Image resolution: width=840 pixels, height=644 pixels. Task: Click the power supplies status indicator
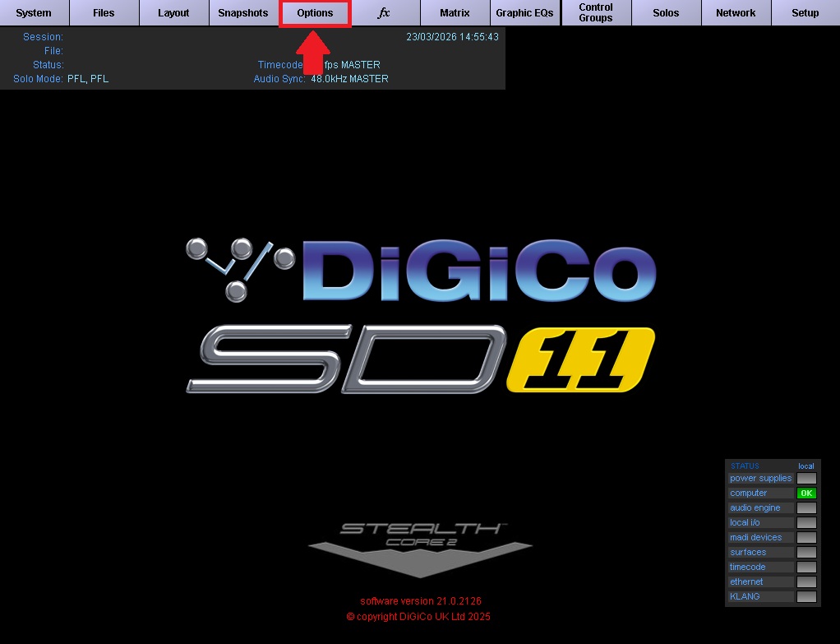(806, 479)
